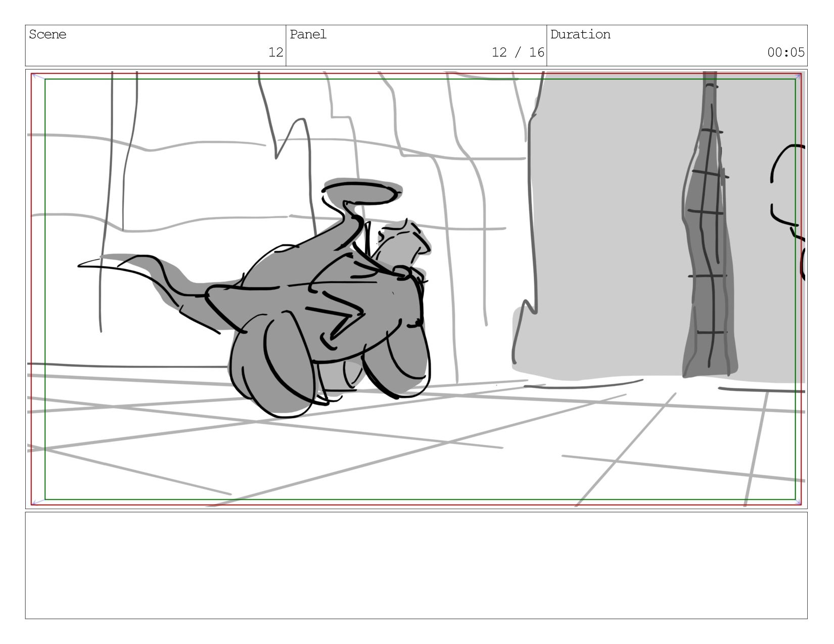Open the storyboard sketch of the wheeled creature
Image resolution: width=834 pixels, height=644 pixels.
[x=416, y=289]
